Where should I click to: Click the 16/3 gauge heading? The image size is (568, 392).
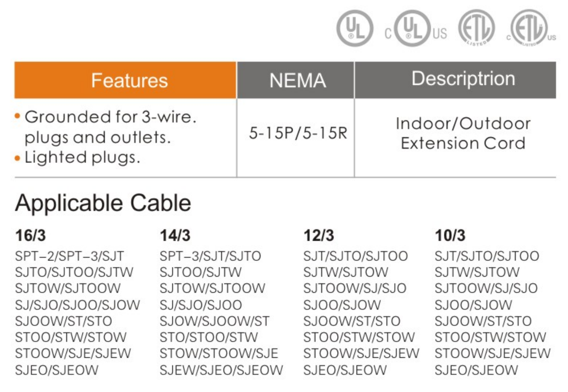[31, 235]
